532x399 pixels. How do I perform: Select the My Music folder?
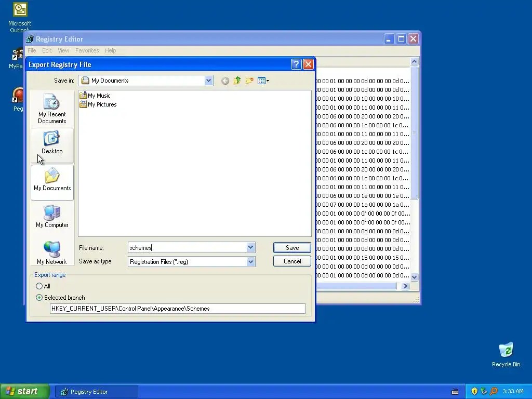pyautogui.click(x=95, y=96)
